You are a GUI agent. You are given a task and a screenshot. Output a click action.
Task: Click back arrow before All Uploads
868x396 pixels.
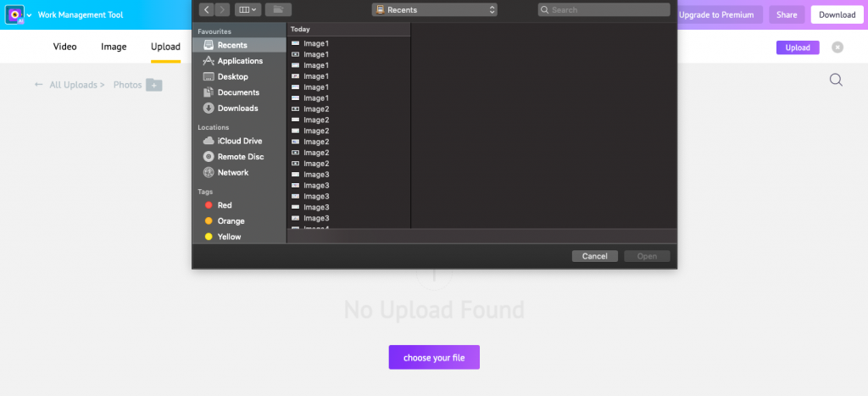[39, 85]
